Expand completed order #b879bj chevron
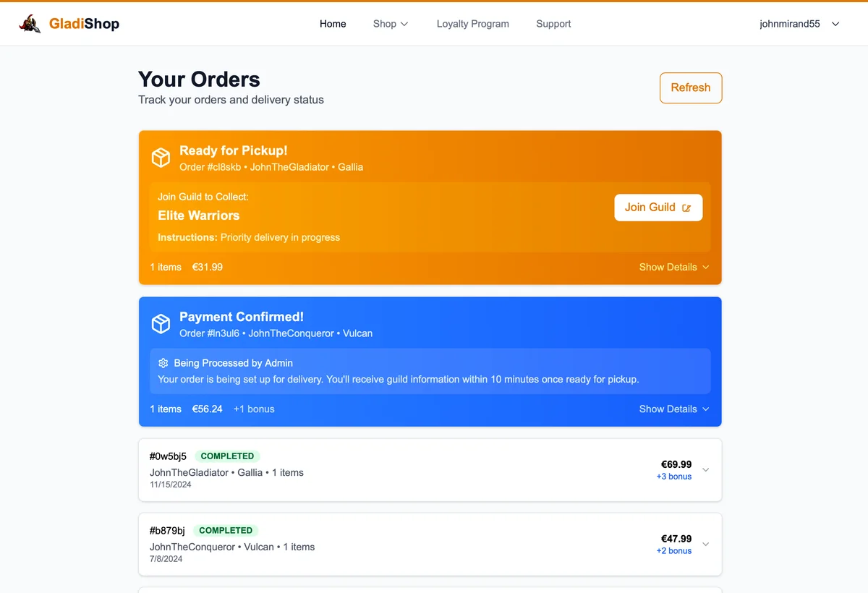Image resolution: width=868 pixels, height=593 pixels. 706,545
